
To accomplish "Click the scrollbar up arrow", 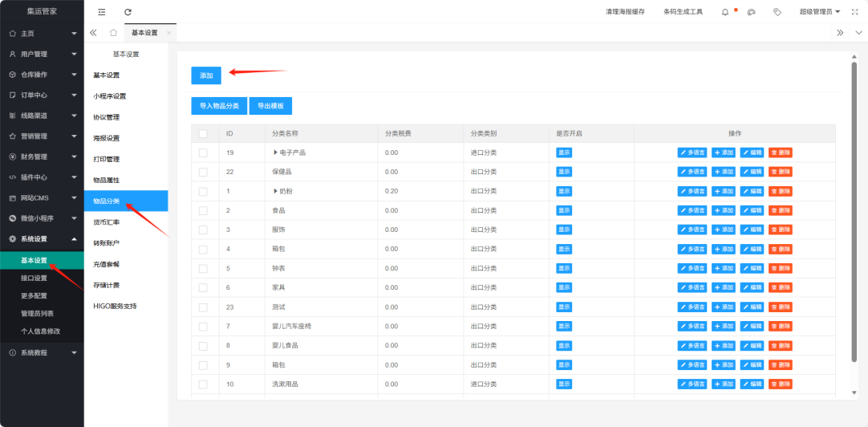I will pos(854,57).
